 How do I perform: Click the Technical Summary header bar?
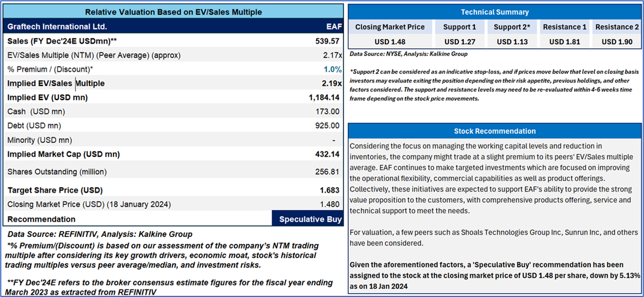[494, 12]
